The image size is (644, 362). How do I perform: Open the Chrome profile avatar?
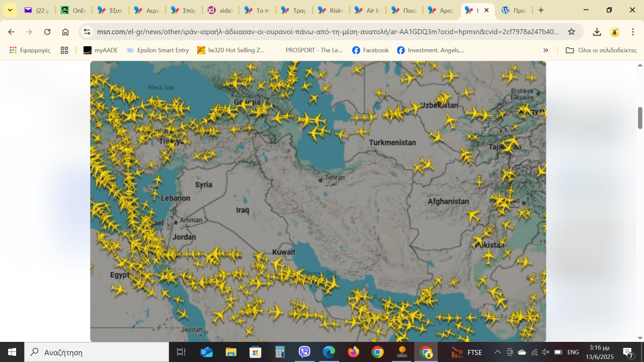614,32
